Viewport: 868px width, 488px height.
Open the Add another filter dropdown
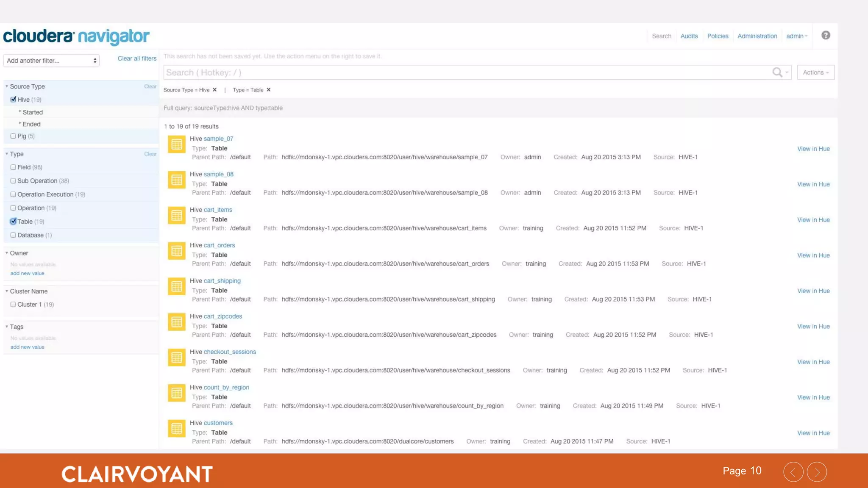[x=51, y=61]
